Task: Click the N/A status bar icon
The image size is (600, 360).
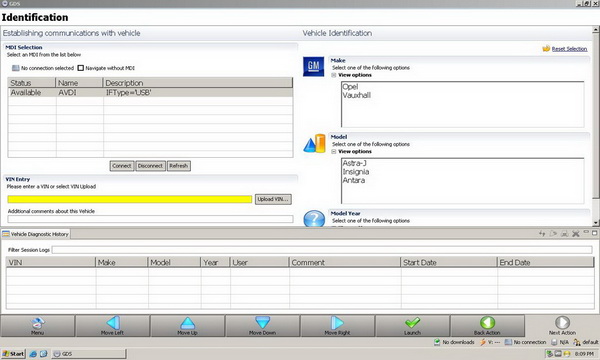Action: tap(554, 342)
